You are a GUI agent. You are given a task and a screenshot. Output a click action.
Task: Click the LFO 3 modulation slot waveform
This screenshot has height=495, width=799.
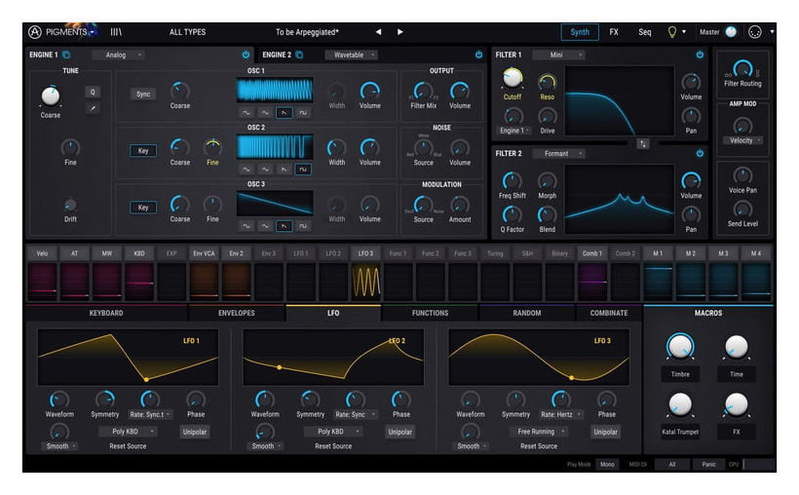[x=366, y=281]
